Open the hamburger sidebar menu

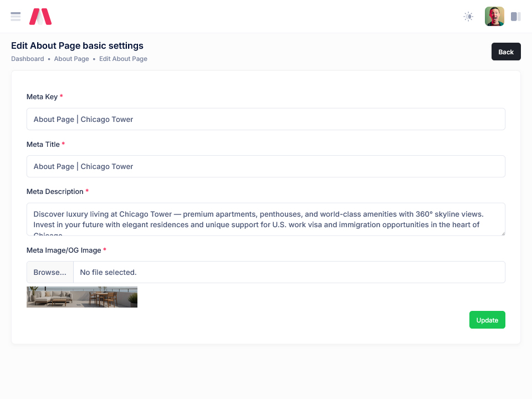click(16, 17)
